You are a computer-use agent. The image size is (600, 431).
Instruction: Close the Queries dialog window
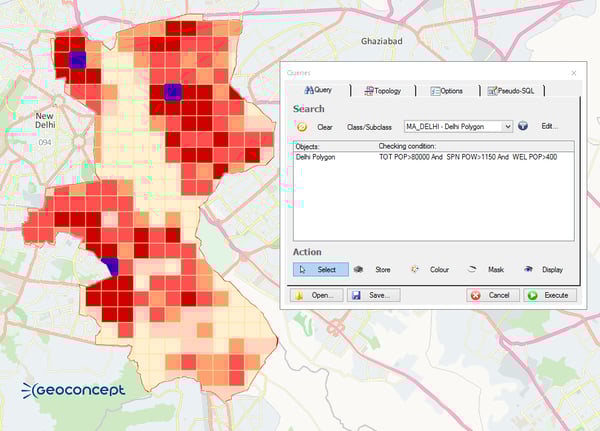pyautogui.click(x=573, y=73)
